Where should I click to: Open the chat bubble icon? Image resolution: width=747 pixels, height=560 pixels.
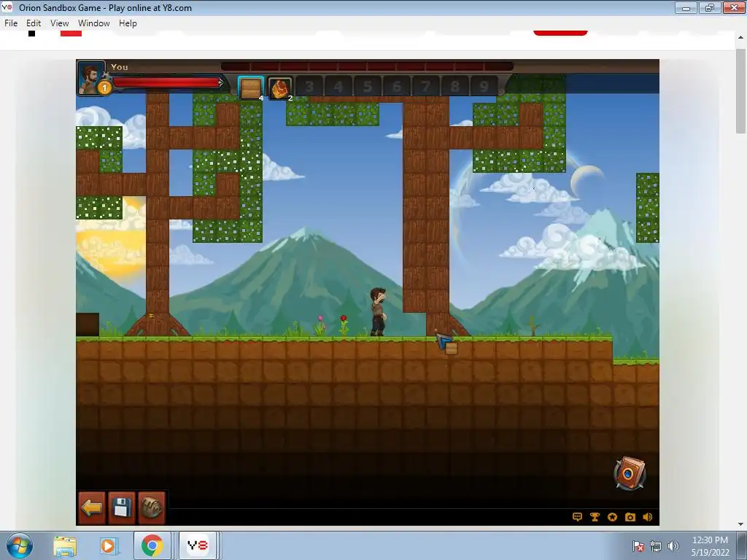pos(577,517)
